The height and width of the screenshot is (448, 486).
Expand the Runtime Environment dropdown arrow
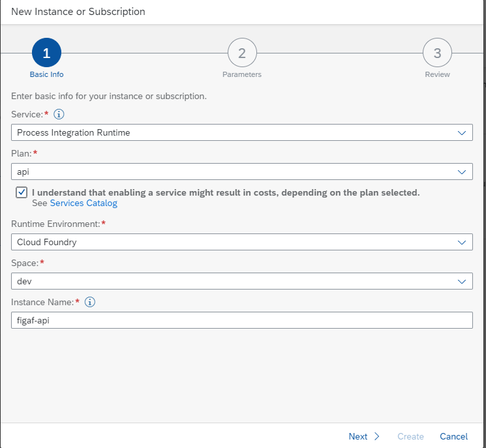461,242
